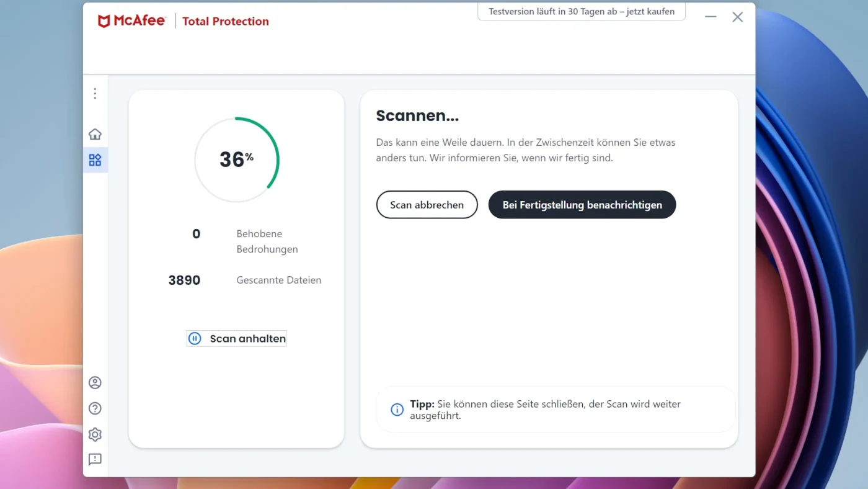Close the McAfee window
Viewport: 868px width, 489px height.
[737, 17]
